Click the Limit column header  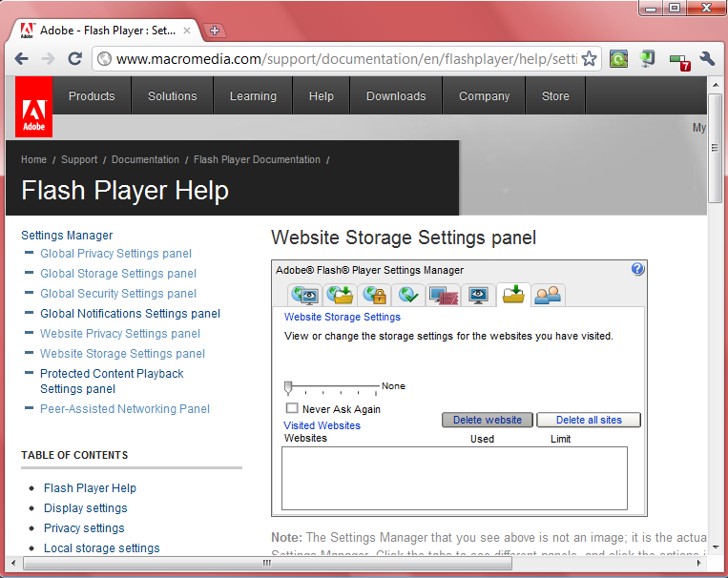tap(560, 439)
